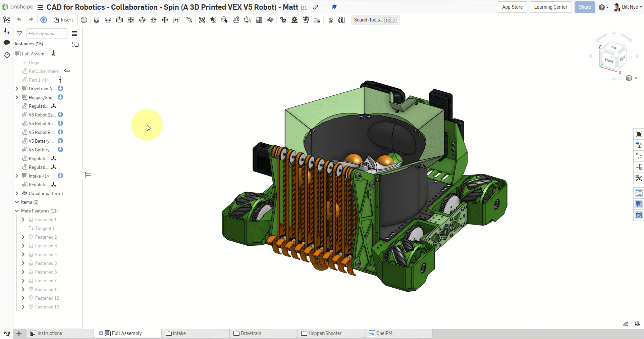Expand the Drivetrain assembly tree node
644x339 pixels.
17,89
